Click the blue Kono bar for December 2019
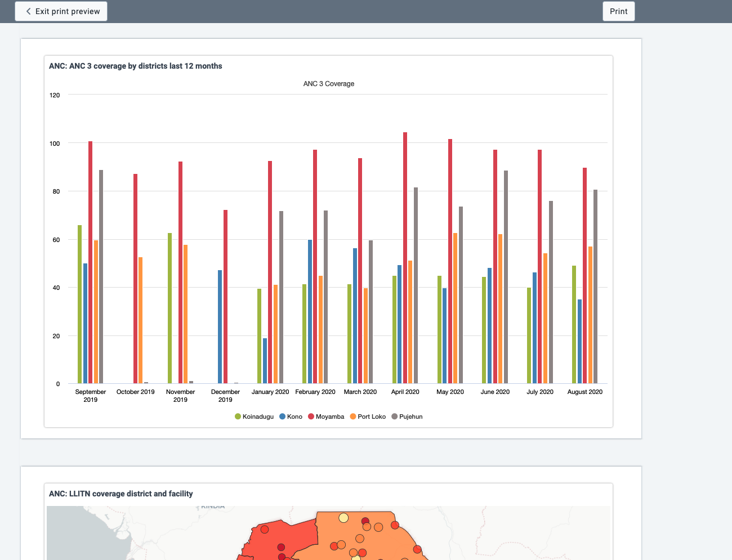The height and width of the screenshot is (560, 732). pyautogui.click(x=220, y=327)
